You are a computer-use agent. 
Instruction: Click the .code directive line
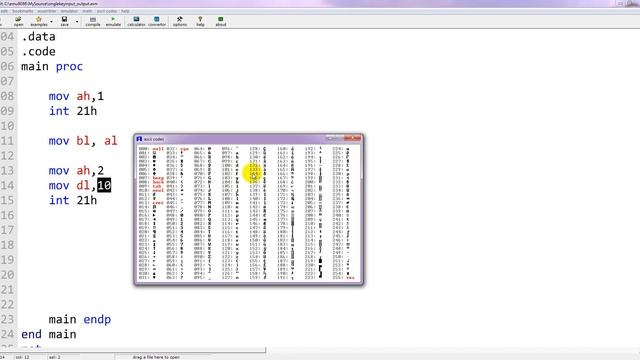click(x=38, y=51)
